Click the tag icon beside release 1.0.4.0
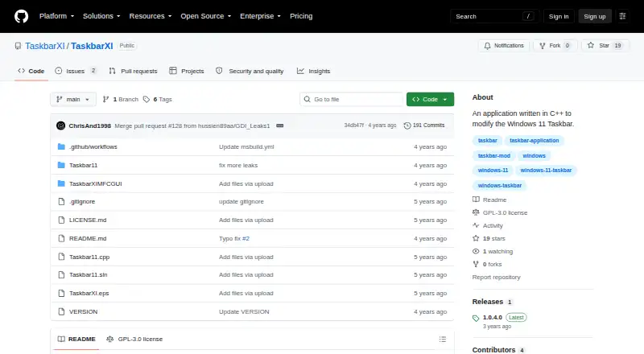Screen dimensions: 644x354 [476, 319]
